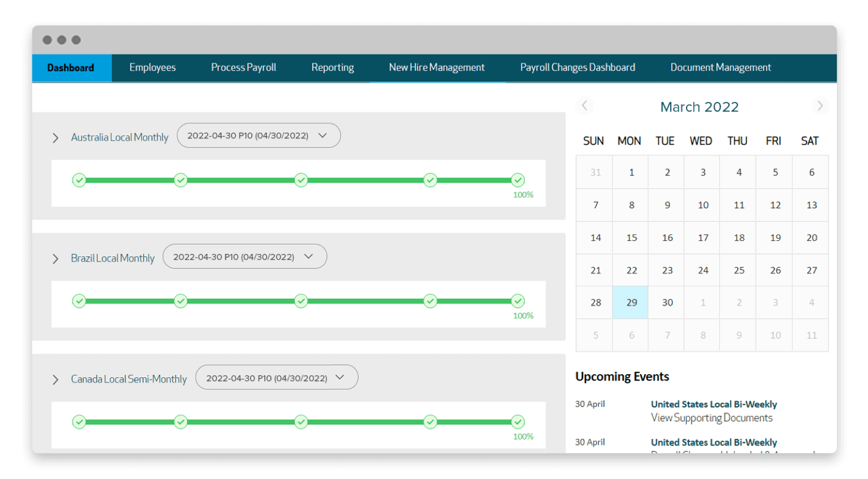Open Australia pay period dropdown
Viewport: 868px width, 479px height.
(259, 136)
